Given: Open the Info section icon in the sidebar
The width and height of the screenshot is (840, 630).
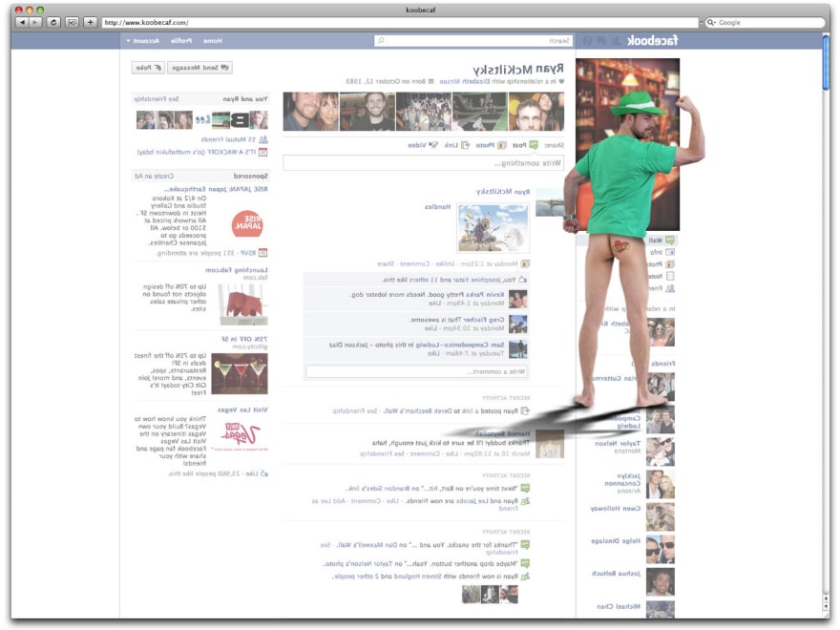Looking at the screenshot, I should click(669, 253).
